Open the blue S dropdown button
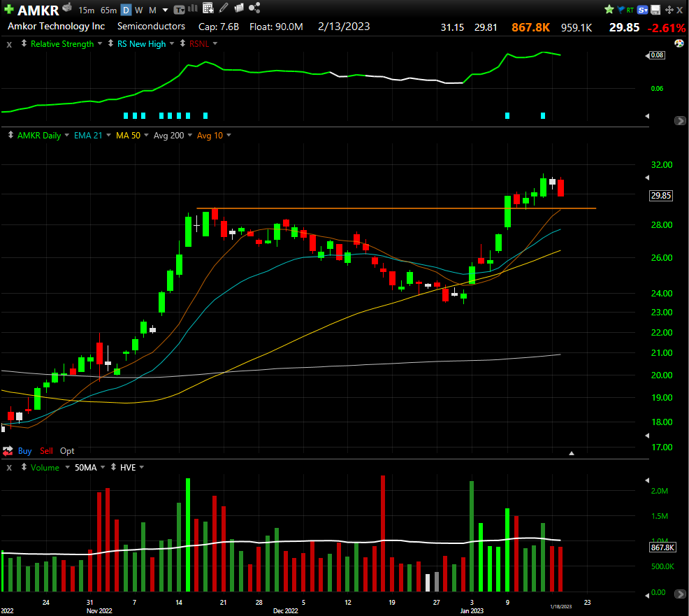This screenshot has width=689, height=616. tap(642, 10)
